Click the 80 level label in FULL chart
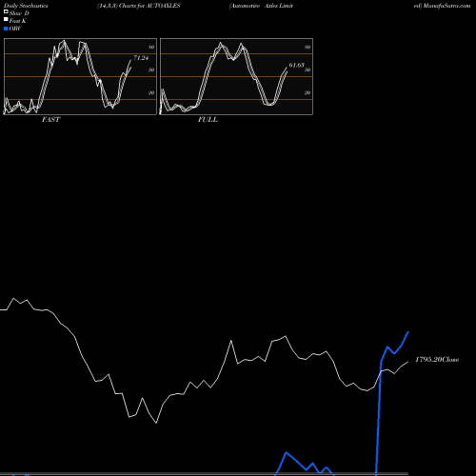476x476 pixels. click(x=307, y=47)
